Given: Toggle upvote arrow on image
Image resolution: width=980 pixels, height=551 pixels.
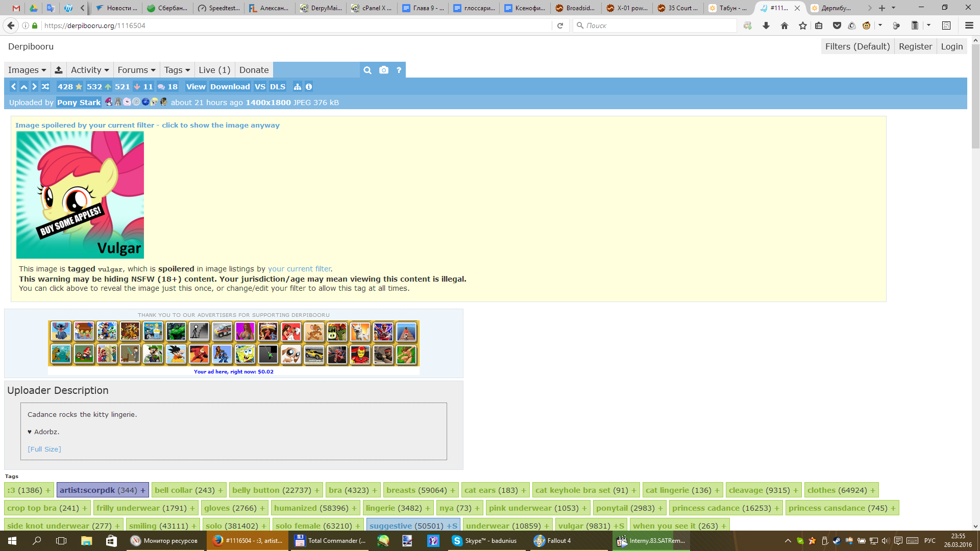Looking at the screenshot, I should coord(108,87).
